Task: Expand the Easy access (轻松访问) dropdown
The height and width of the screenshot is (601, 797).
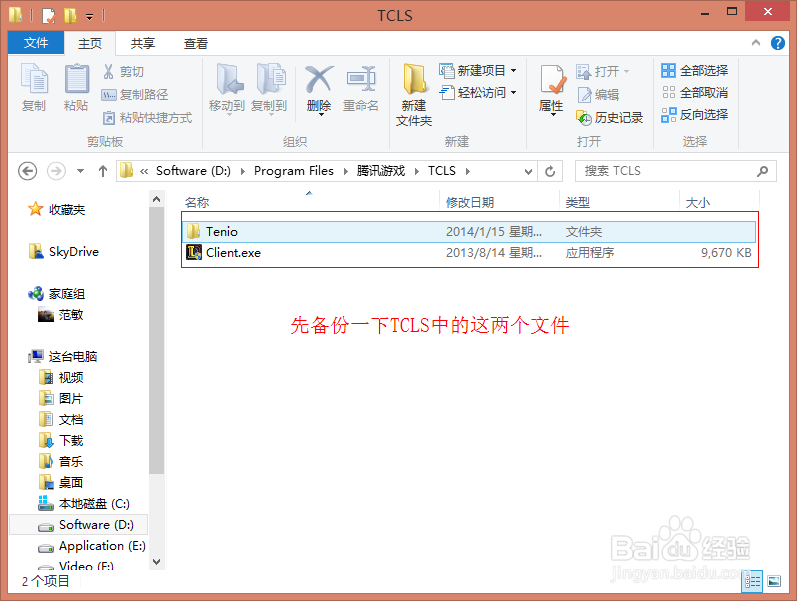Action: (x=513, y=93)
